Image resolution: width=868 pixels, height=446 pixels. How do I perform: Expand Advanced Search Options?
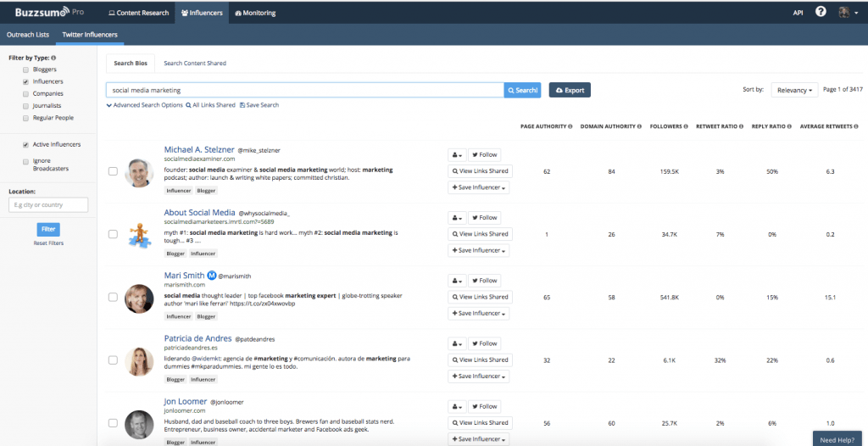[x=144, y=105]
